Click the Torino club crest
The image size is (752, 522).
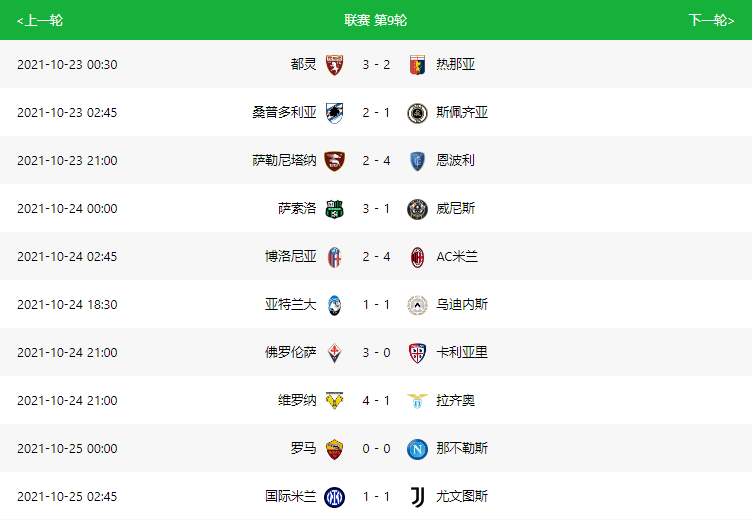334,65
